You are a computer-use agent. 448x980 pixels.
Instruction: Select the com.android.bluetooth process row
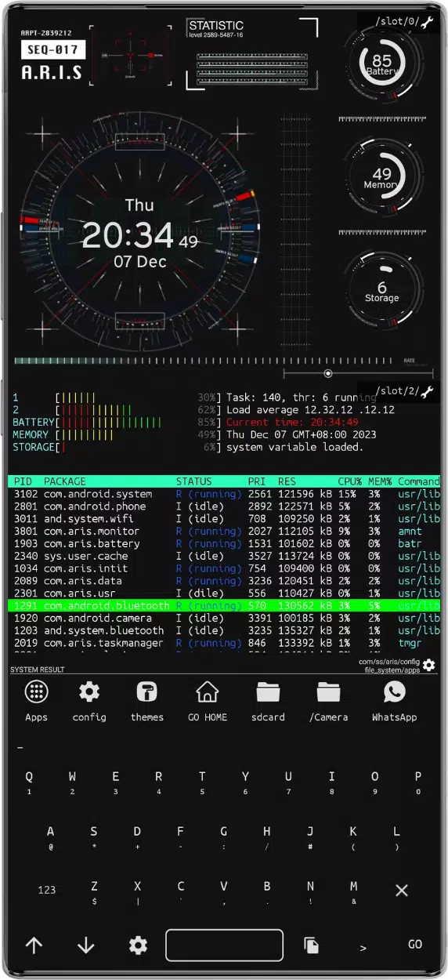pyautogui.click(x=224, y=606)
